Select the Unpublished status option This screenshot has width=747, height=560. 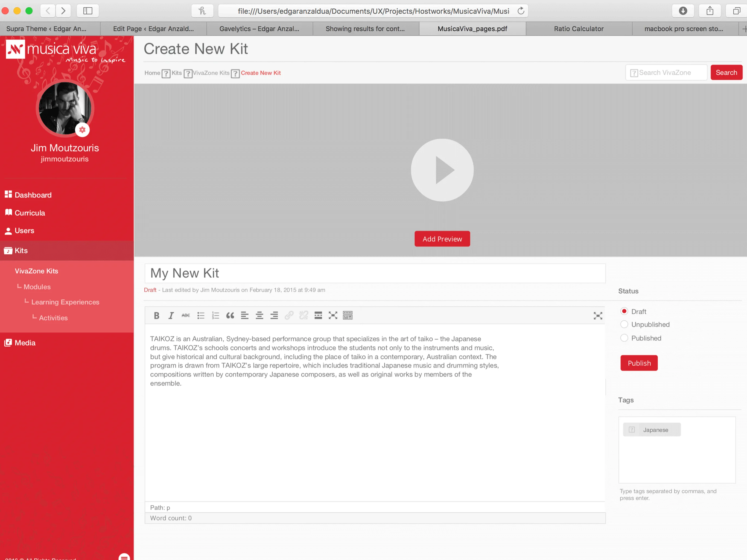click(624, 324)
